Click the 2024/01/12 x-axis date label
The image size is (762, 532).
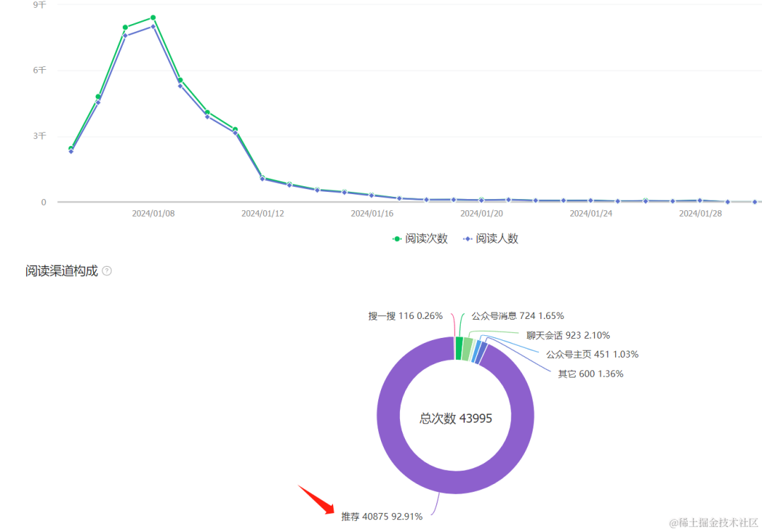coord(262,213)
